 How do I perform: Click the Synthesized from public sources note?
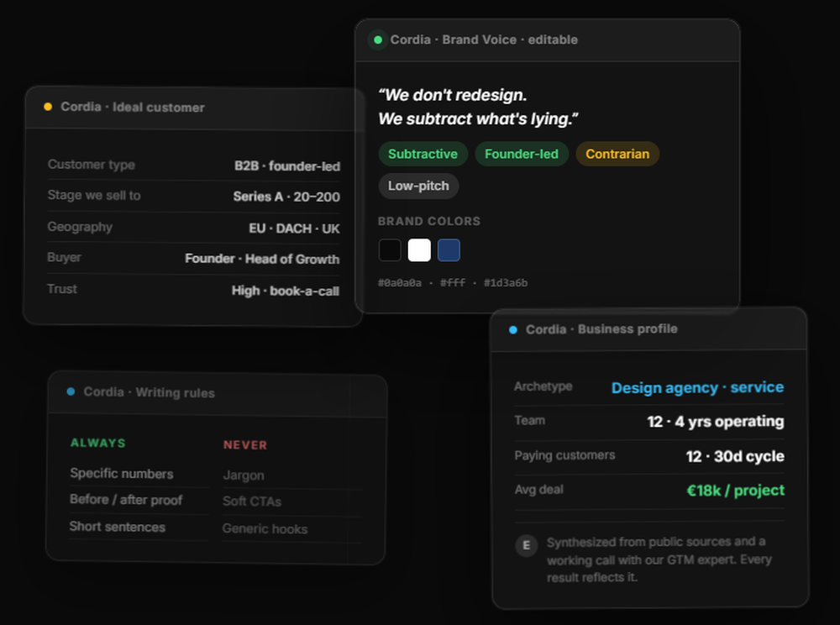tap(659, 559)
